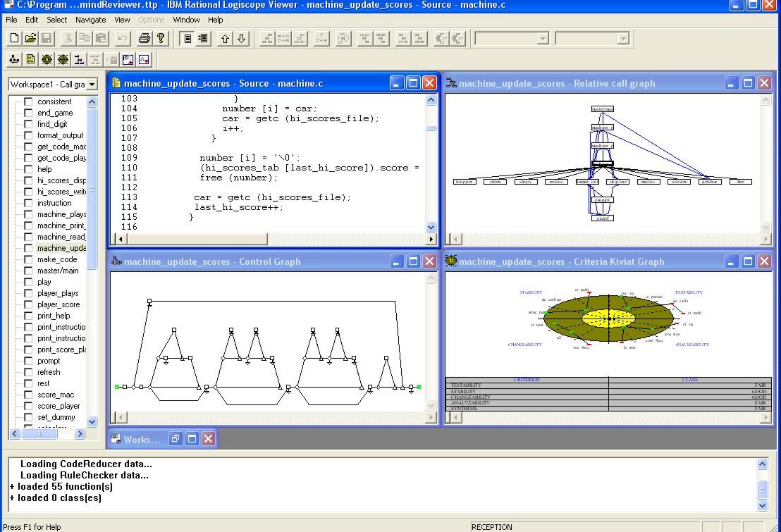Click the down arrow navigation toolbar icon

241,38
